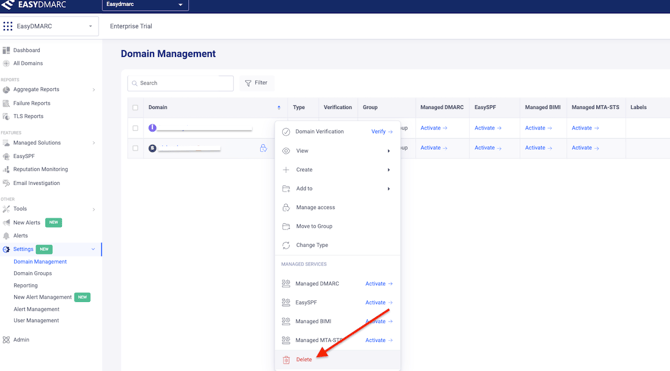Screen dimensions: 670x371
Task: Click Activate under Managed DMARC, second row
Action: [x=434, y=148]
